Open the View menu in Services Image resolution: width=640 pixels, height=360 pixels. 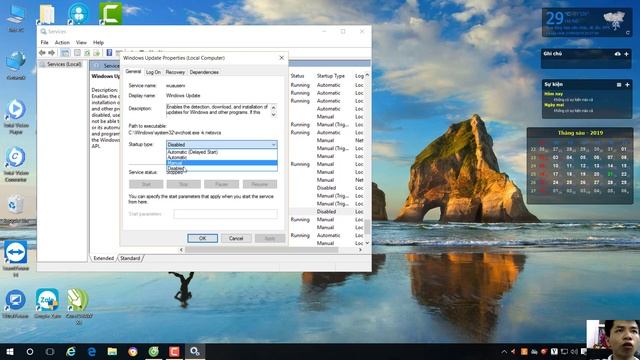tap(81, 42)
